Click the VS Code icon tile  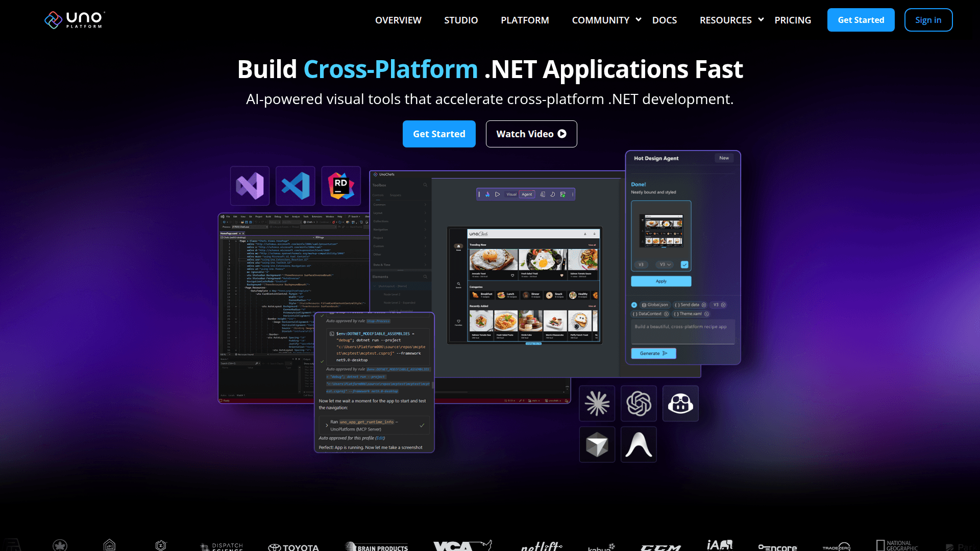(296, 186)
